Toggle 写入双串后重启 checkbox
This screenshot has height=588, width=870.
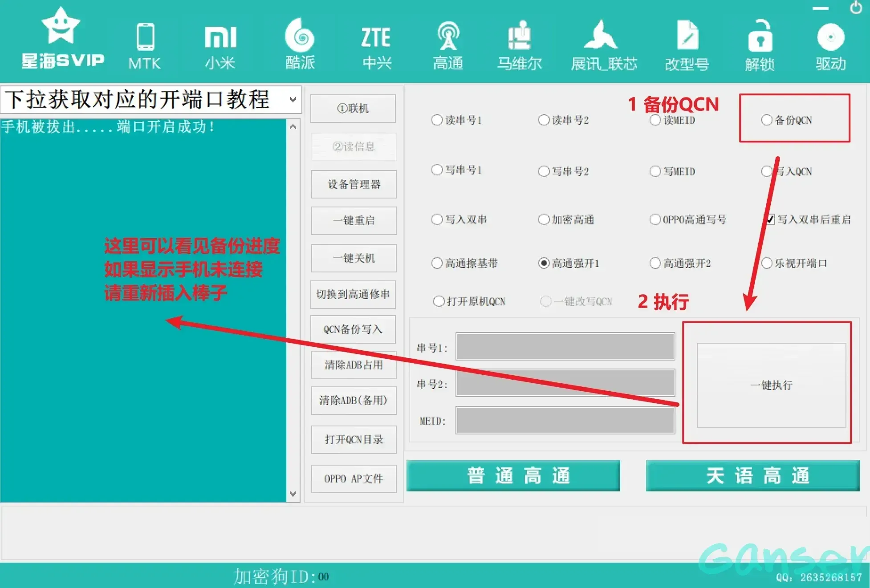(770, 219)
